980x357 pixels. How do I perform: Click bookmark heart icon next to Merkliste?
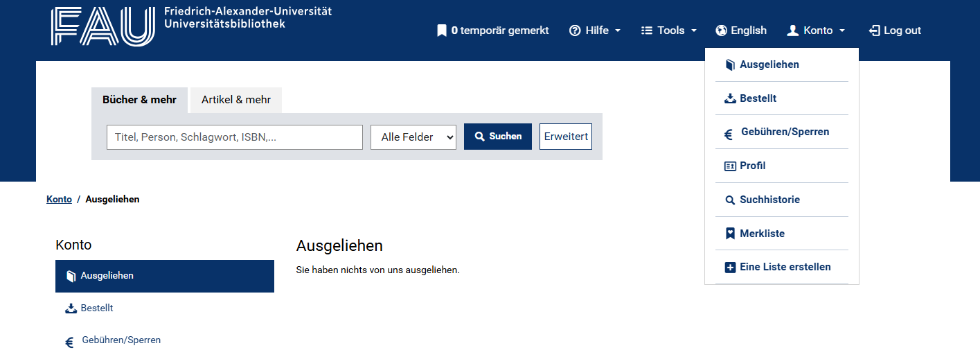(730, 234)
